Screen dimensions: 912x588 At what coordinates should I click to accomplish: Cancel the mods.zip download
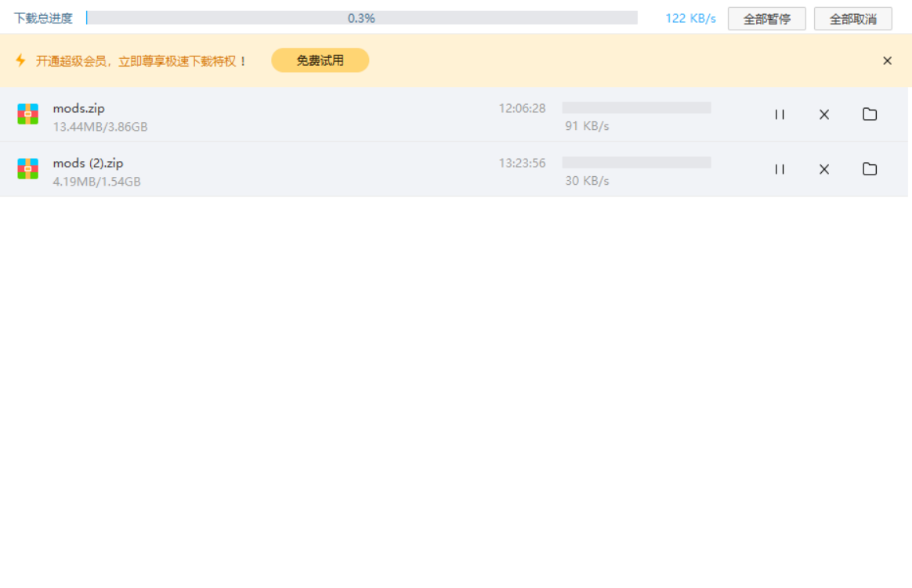824,114
